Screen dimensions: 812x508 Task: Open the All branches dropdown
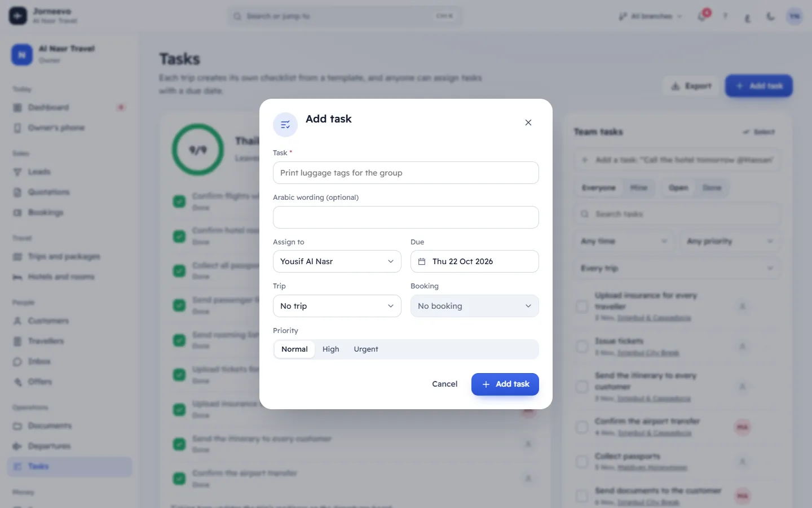[650, 16]
